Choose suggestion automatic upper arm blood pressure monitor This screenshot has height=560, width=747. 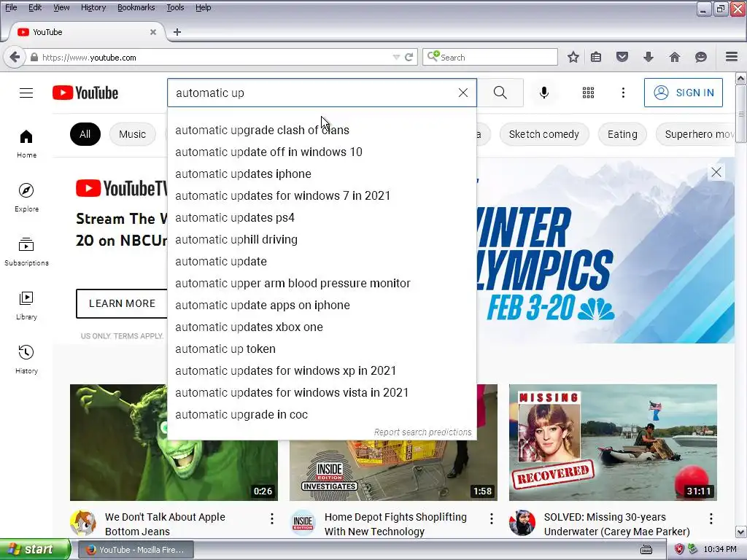pyautogui.click(x=322, y=284)
